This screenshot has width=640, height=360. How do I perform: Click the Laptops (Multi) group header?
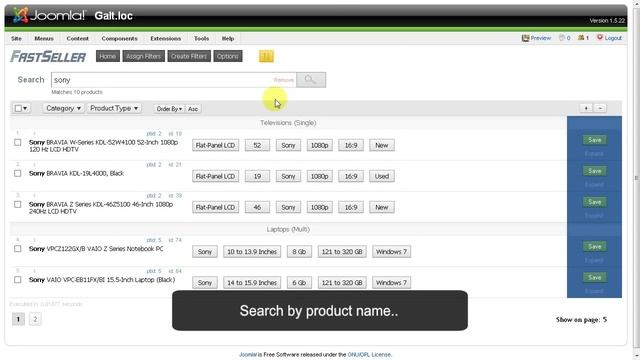pos(288,229)
